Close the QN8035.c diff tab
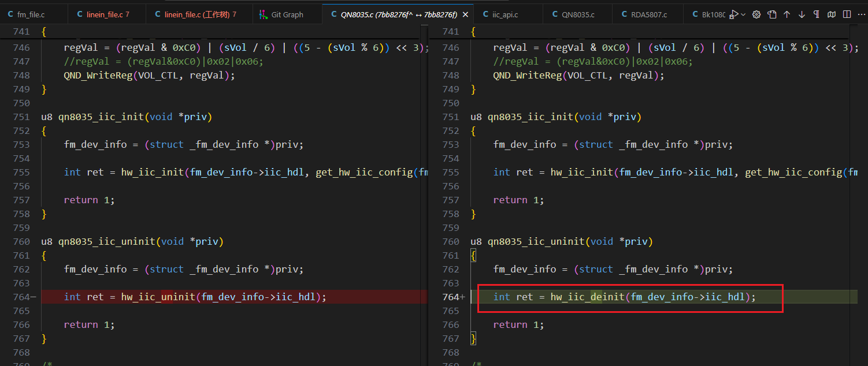Image resolution: width=868 pixels, height=366 pixels. click(x=466, y=14)
